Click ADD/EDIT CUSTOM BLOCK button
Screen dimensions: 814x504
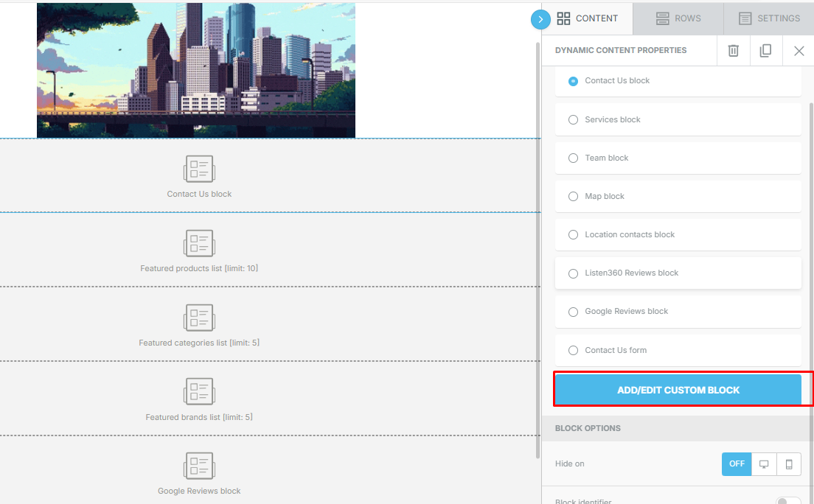pos(678,390)
